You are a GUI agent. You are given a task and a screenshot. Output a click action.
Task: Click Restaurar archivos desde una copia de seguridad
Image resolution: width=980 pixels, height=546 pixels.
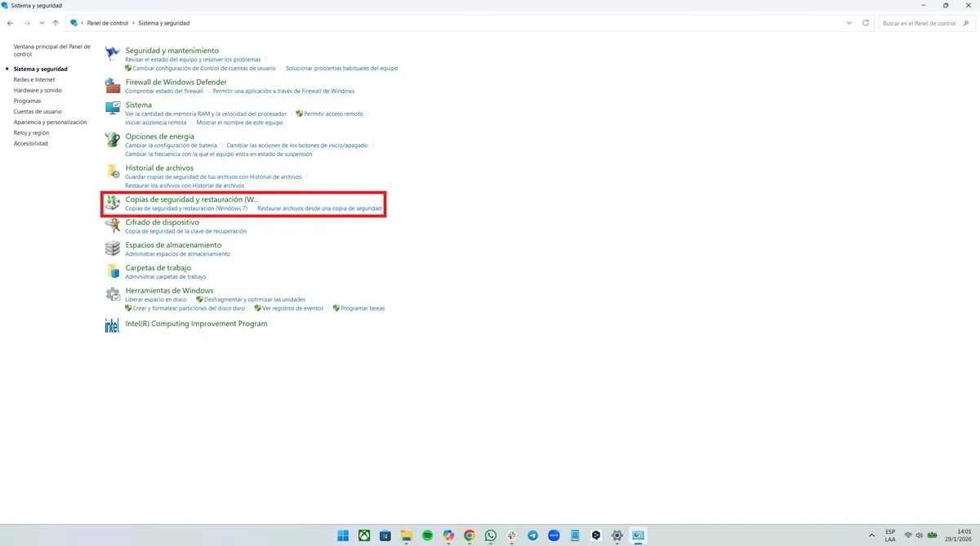[x=319, y=208]
